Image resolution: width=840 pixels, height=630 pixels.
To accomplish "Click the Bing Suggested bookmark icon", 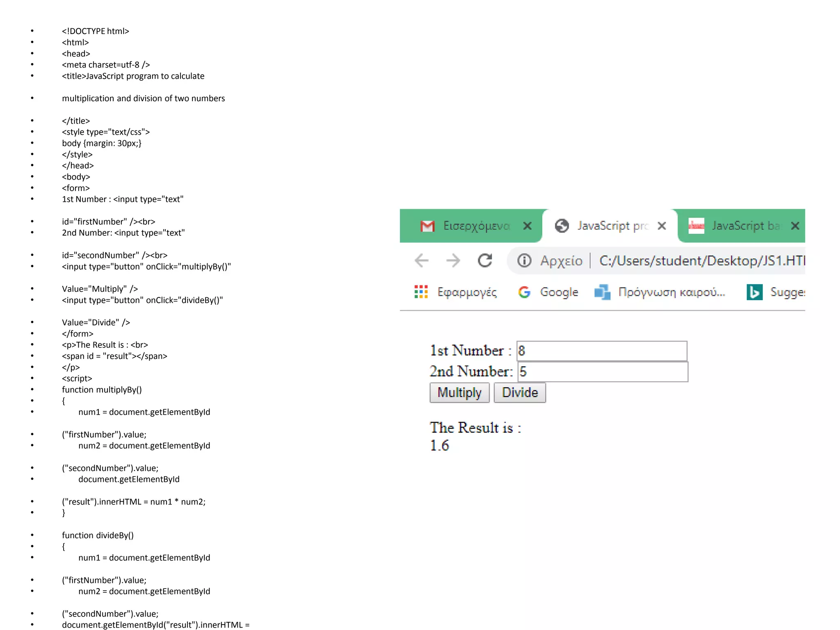I will 754,292.
